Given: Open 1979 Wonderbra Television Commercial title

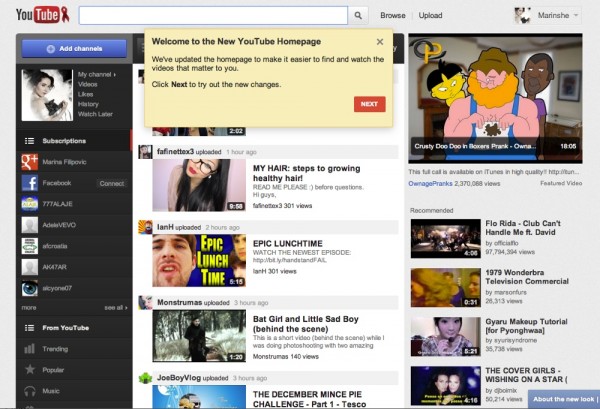Looking at the screenshot, I should pyautogui.click(x=527, y=277).
